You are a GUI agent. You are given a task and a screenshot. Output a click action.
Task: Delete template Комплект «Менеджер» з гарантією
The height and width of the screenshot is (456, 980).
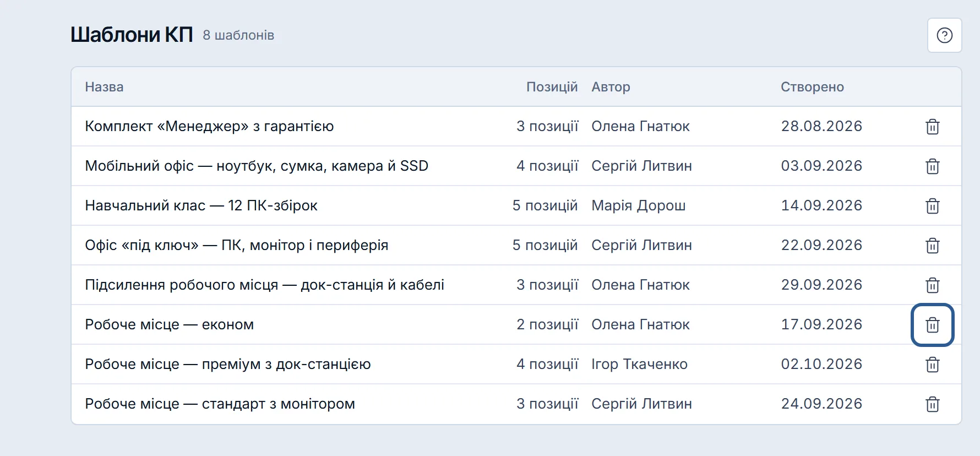pyautogui.click(x=932, y=127)
